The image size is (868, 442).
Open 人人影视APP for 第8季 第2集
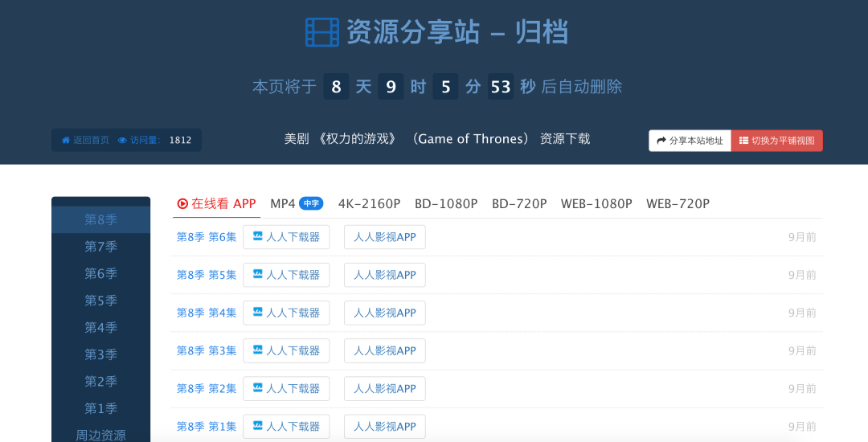(x=385, y=388)
